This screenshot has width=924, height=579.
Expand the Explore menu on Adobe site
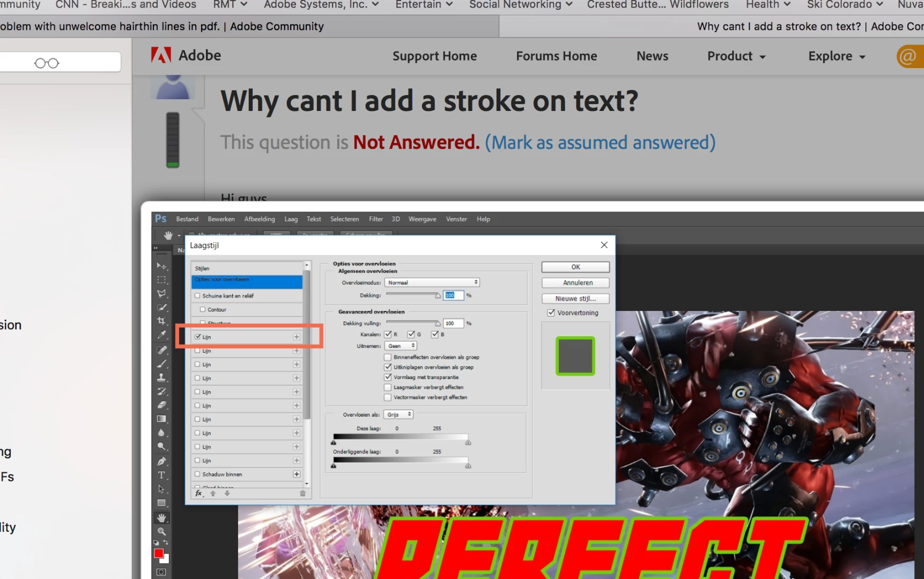(x=837, y=56)
